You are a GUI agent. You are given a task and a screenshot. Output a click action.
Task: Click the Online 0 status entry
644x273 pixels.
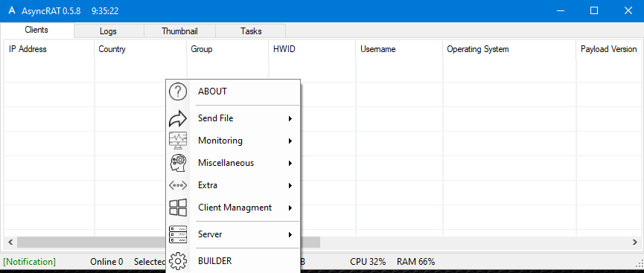click(x=106, y=262)
